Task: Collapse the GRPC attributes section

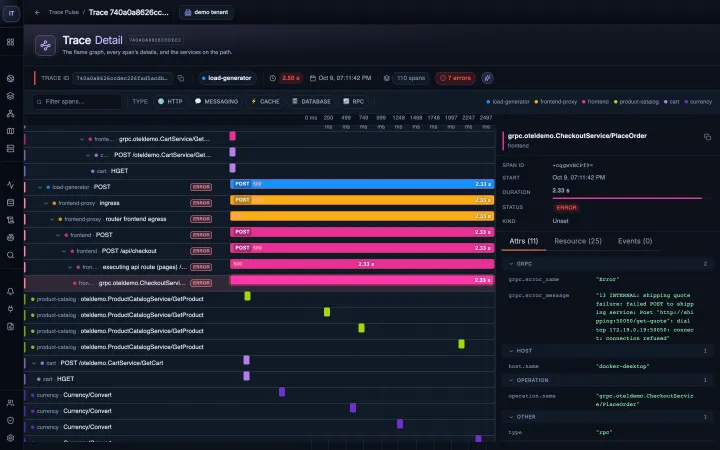Action: pos(511,264)
